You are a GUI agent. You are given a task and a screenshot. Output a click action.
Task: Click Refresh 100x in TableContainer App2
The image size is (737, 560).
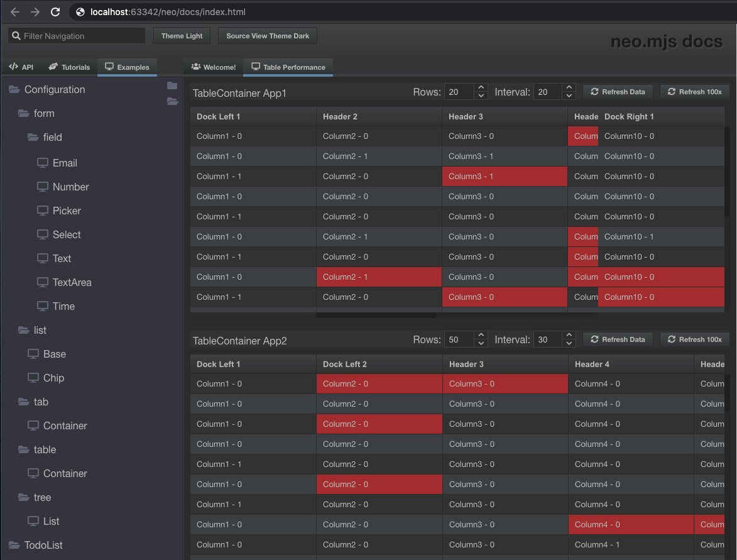695,339
